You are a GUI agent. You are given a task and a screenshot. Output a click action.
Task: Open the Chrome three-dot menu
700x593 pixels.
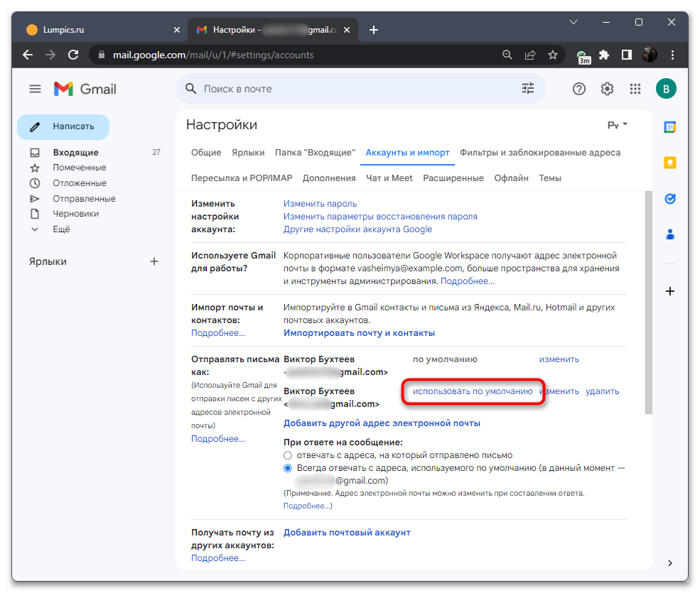(x=672, y=55)
